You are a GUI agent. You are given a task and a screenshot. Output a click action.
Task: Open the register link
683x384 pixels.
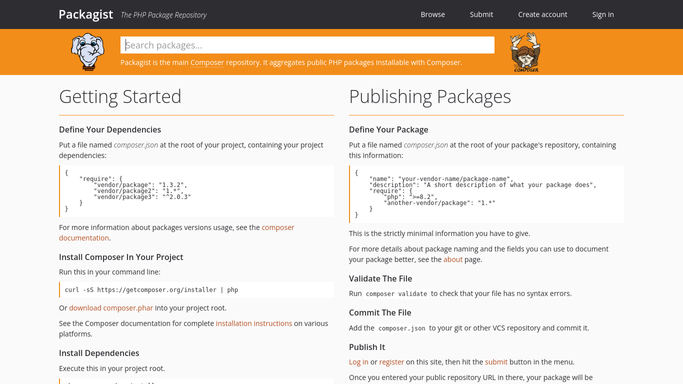coord(392,362)
